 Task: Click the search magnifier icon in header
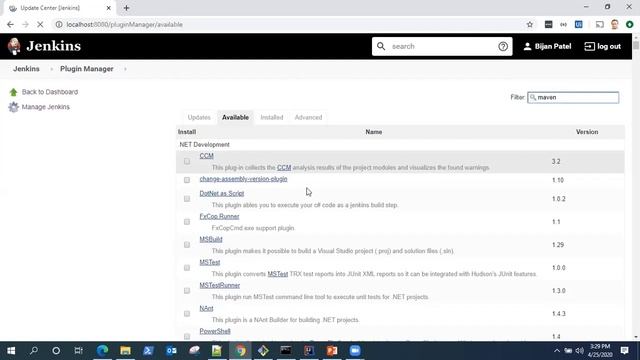381,46
